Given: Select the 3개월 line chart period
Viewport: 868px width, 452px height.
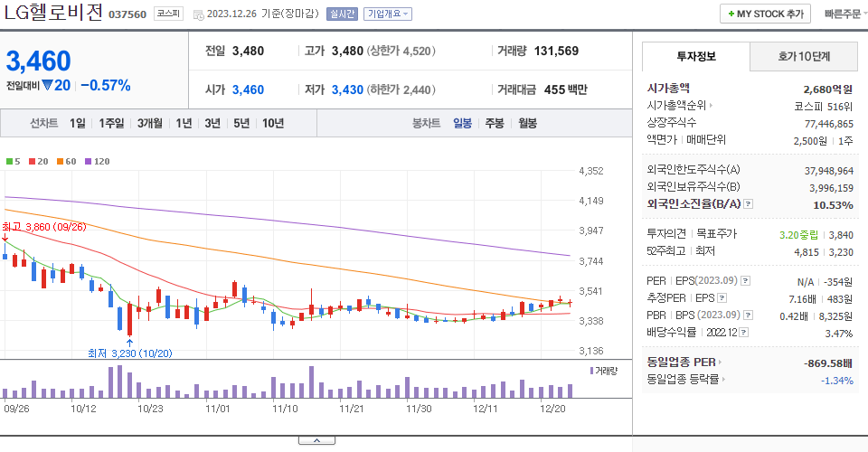Looking at the screenshot, I should coord(150,123).
